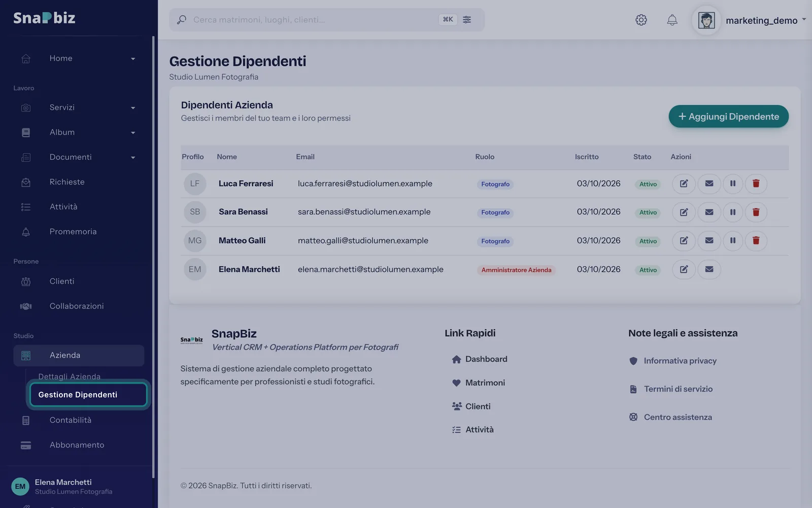The image size is (812, 508).
Task: Pause Matteo Galli's account
Action: click(x=733, y=241)
